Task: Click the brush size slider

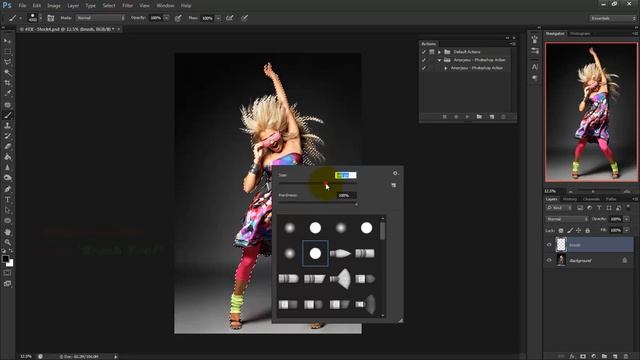Action: pyautogui.click(x=318, y=183)
